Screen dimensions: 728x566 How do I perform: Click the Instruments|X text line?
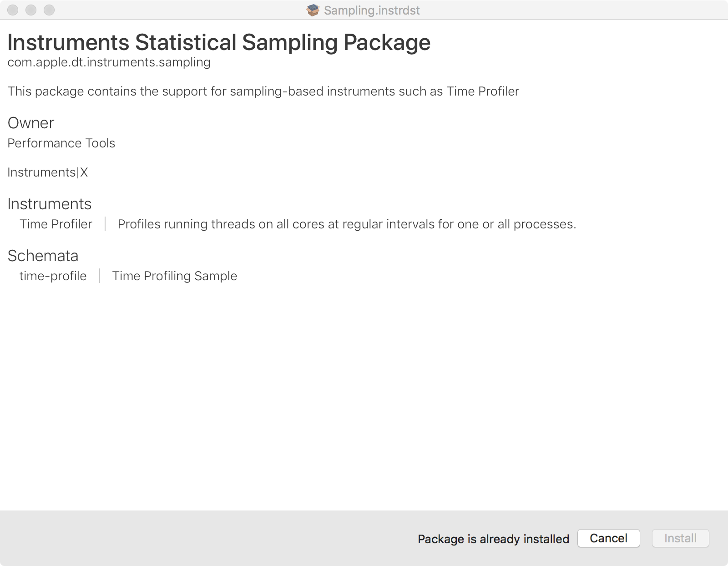(48, 172)
